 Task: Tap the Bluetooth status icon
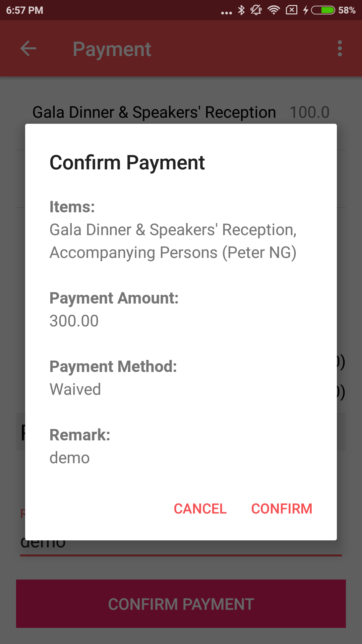[241, 10]
